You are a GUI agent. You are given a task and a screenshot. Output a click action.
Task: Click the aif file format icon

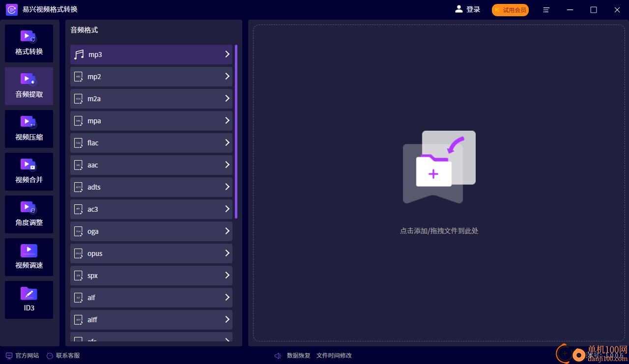pos(78,298)
